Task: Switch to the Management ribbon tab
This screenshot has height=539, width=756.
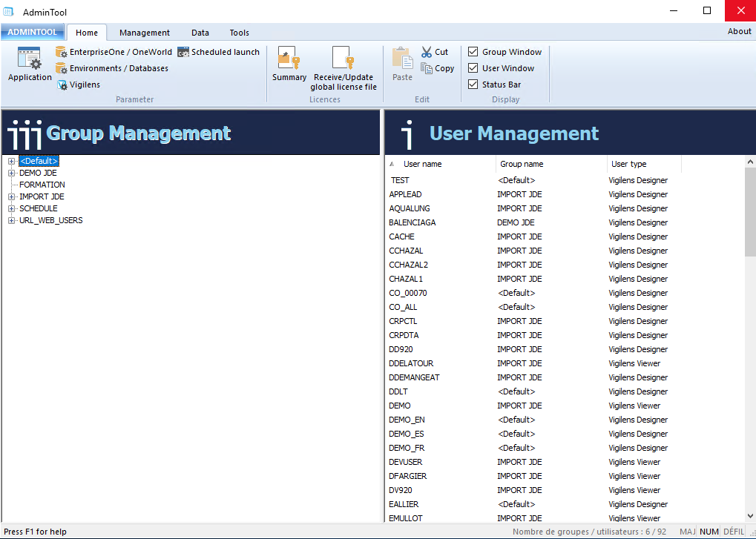Action: click(x=145, y=33)
